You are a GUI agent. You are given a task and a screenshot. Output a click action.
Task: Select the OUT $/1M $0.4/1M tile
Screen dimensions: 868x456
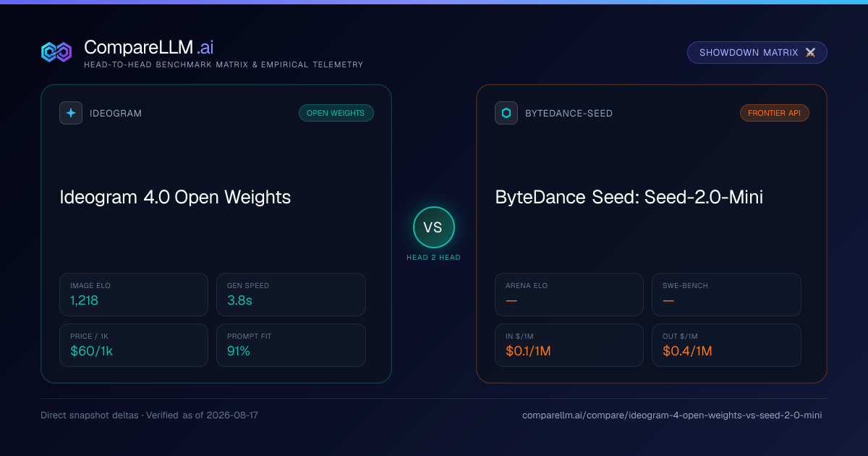[x=726, y=345]
